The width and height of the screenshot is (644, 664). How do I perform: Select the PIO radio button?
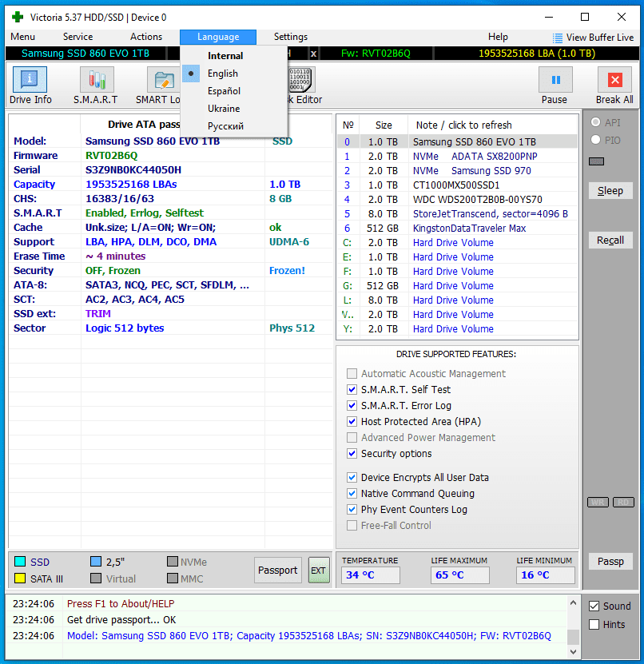(595, 139)
